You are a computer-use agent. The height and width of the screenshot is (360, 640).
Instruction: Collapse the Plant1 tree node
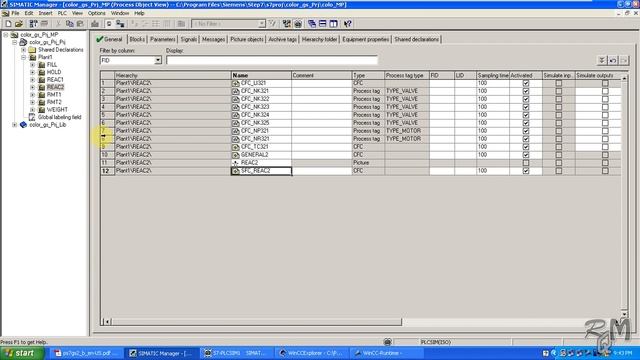click(24, 58)
